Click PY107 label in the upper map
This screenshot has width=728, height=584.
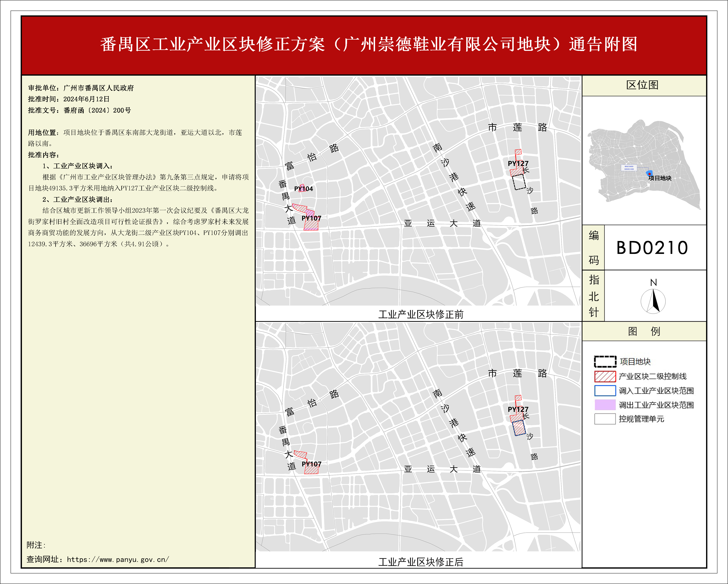[x=311, y=218]
